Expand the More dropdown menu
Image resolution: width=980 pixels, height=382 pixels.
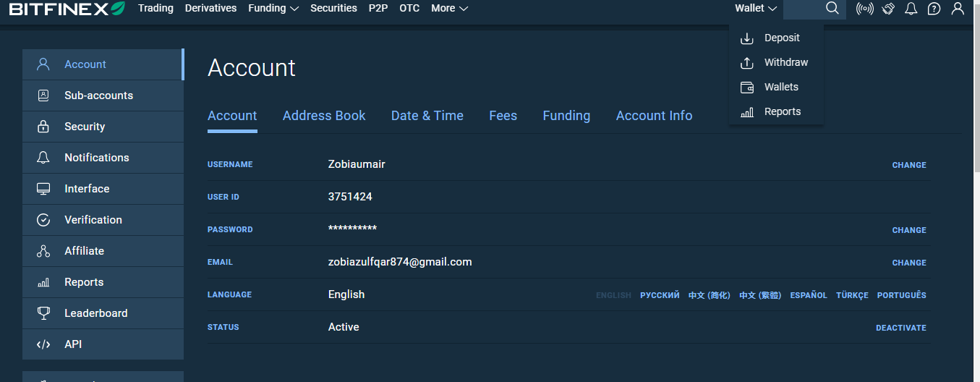point(449,9)
